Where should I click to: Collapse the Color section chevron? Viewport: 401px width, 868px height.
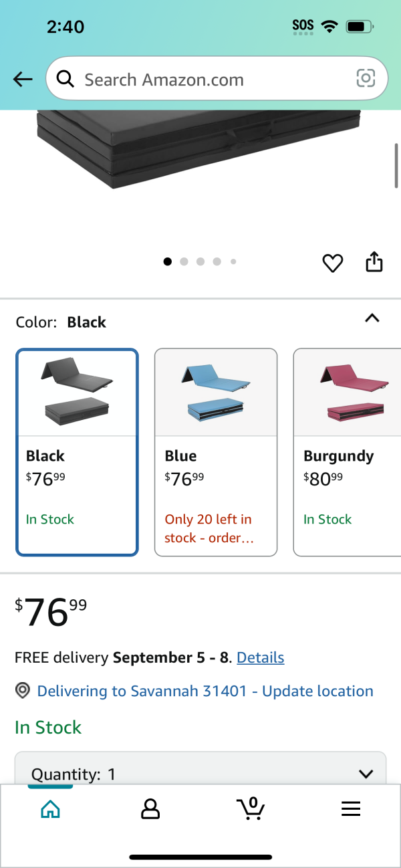click(372, 318)
